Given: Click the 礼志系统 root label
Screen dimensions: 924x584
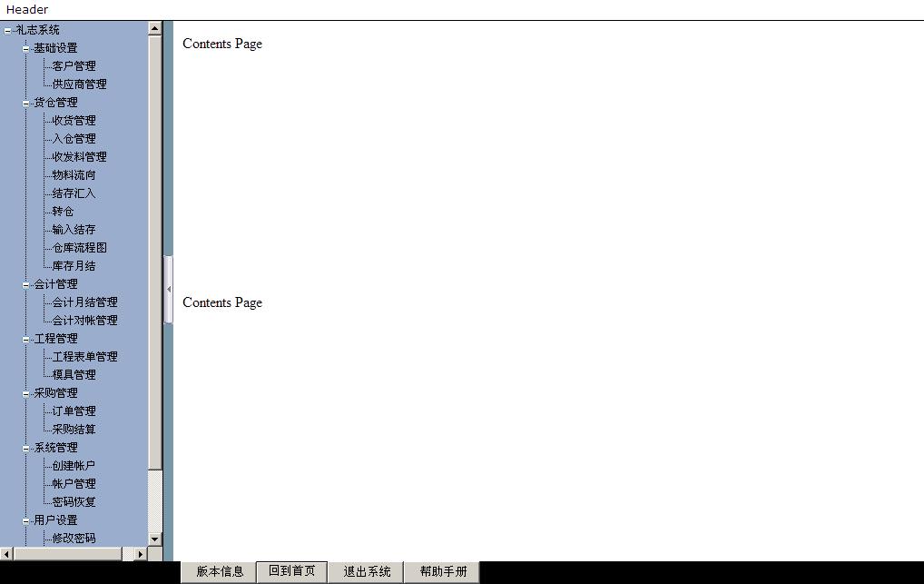Looking at the screenshot, I should click(x=38, y=30).
